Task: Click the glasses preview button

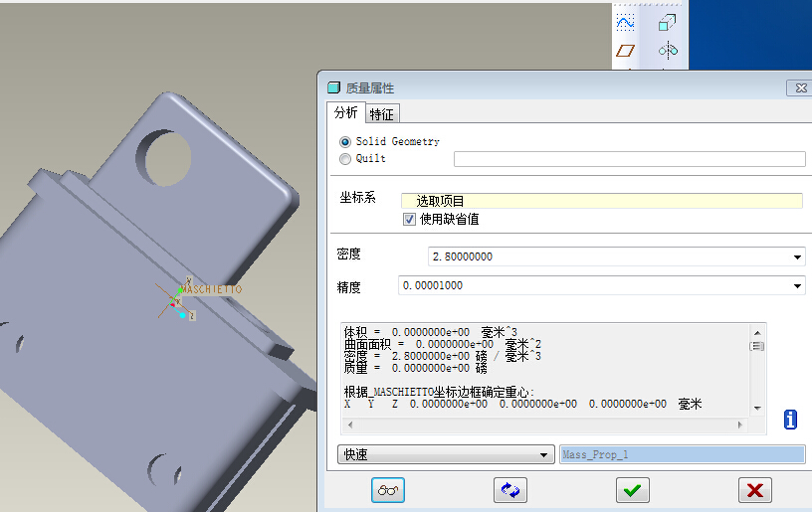Action: (388, 490)
